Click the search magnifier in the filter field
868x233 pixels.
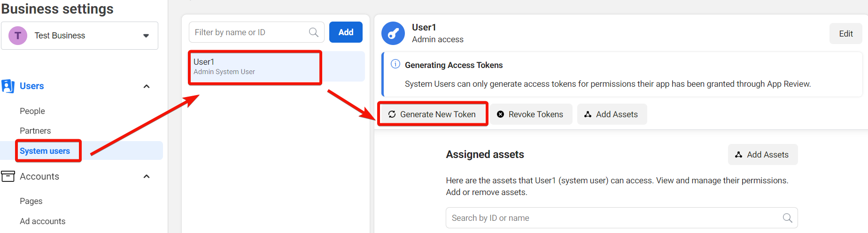coord(314,32)
